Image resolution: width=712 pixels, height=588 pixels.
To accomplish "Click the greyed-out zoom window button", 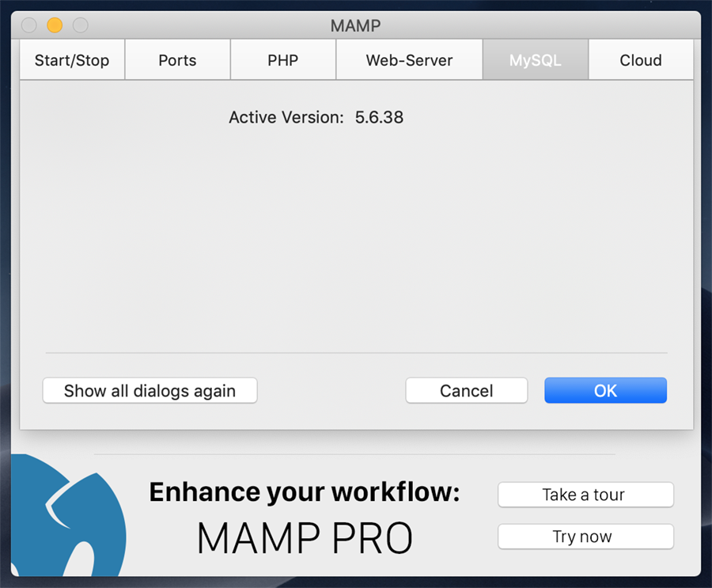I will pyautogui.click(x=80, y=25).
